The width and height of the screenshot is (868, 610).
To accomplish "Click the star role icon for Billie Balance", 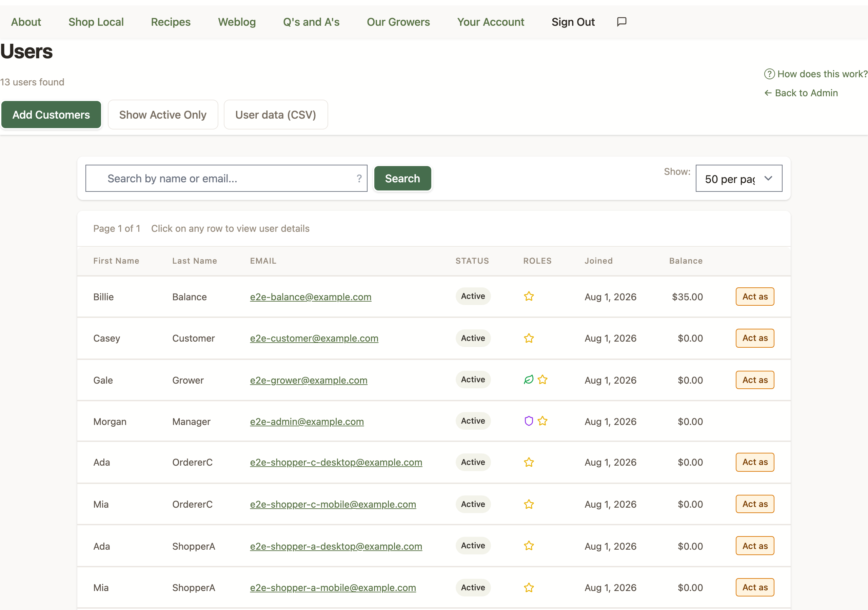I will point(529,296).
